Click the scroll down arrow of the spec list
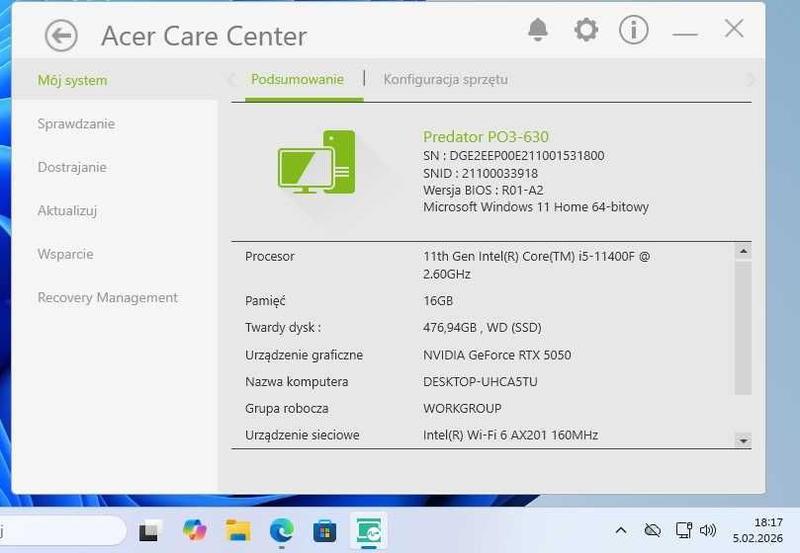 point(743,441)
